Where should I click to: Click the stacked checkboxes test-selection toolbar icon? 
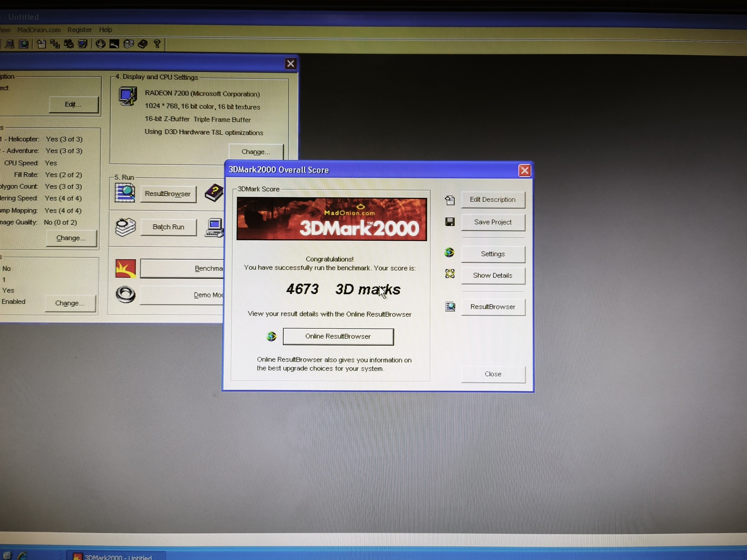point(55,44)
